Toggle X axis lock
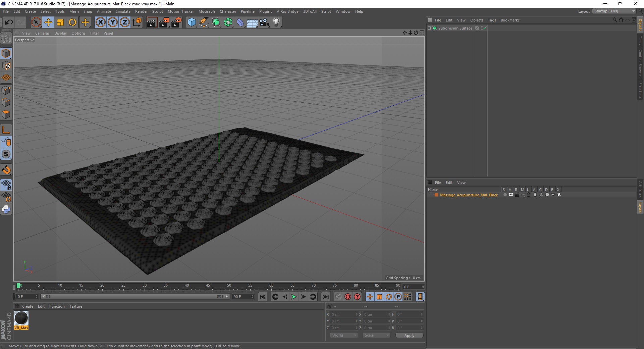The width and height of the screenshot is (644, 349). (100, 22)
